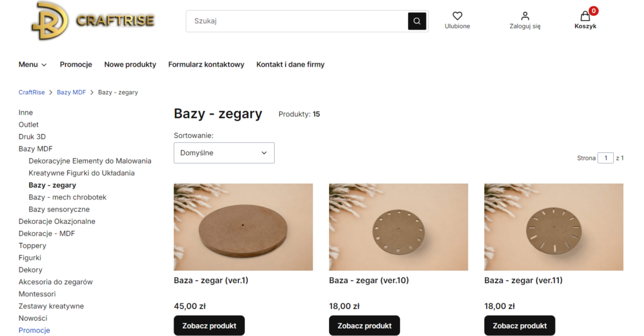Open Formularz kontaktowy page

point(206,64)
